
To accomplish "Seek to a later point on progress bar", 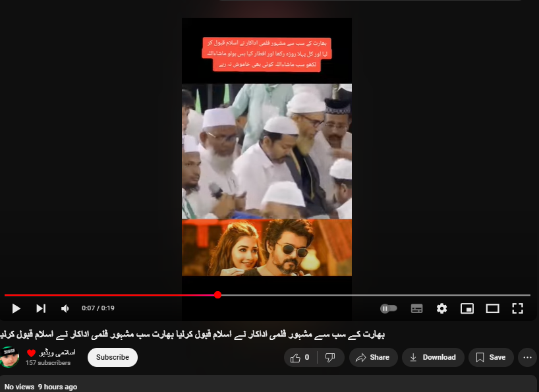I will click(376, 294).
